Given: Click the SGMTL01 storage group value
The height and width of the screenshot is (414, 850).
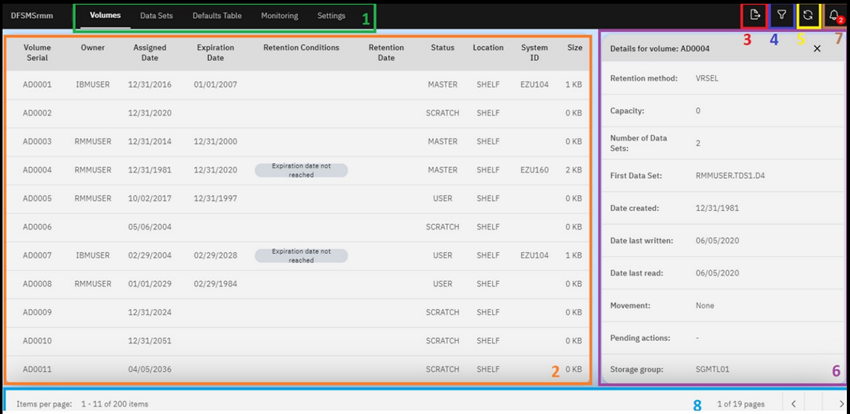Looking at the screenshot, I should [x=712, y=370].
